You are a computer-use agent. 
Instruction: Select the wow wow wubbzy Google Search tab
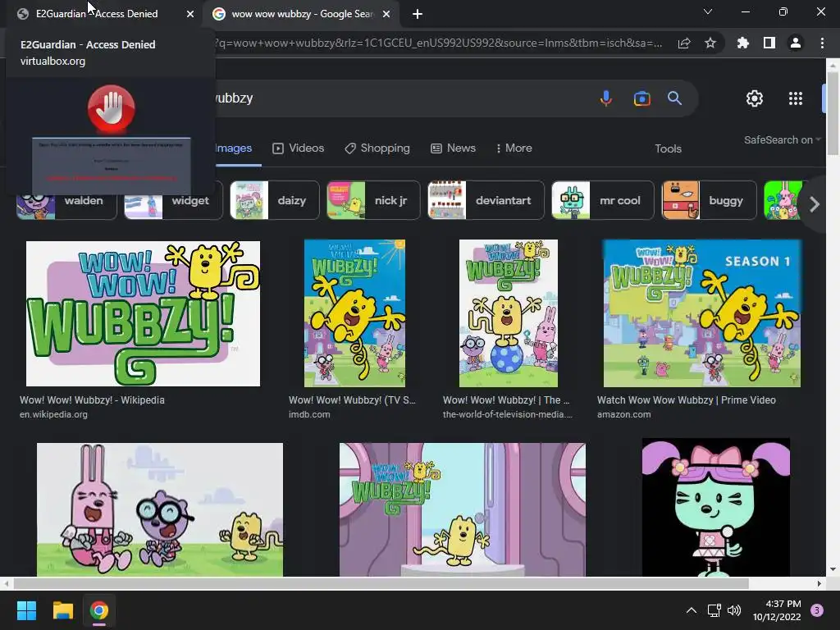[x=301, y=14]
